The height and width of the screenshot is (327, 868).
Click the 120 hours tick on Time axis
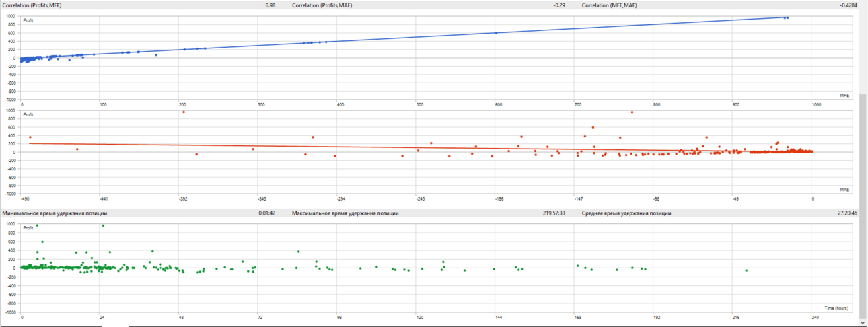click(419, 317)
